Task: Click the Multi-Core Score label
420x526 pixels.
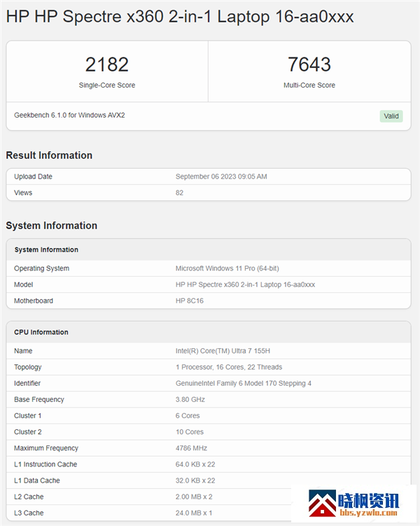Action: [309, 85]
